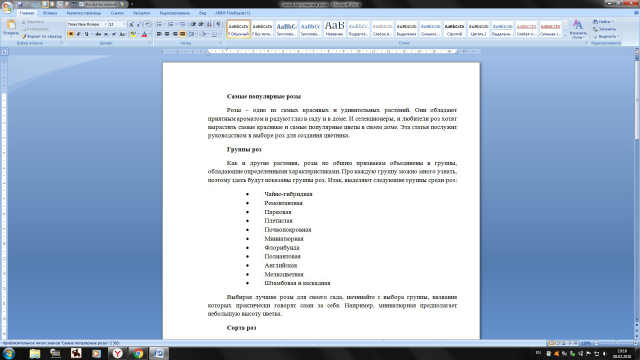Apply Строгий style
Screen dimensions: 640x360
(454, 29)
